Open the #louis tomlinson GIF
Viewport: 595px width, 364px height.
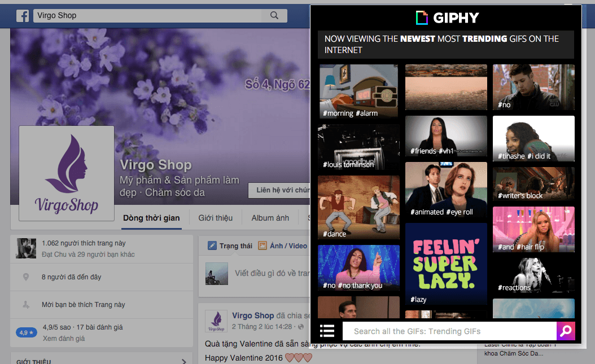pos(358,147)
